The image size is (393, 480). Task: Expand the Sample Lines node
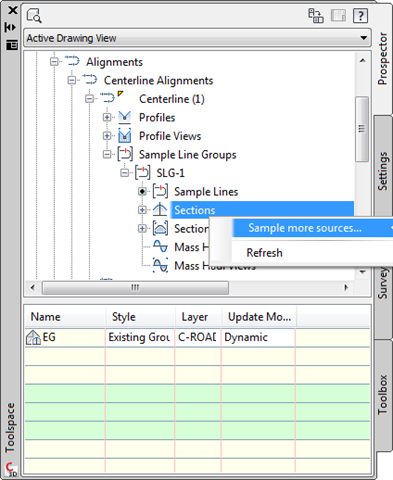coord(142,191)
